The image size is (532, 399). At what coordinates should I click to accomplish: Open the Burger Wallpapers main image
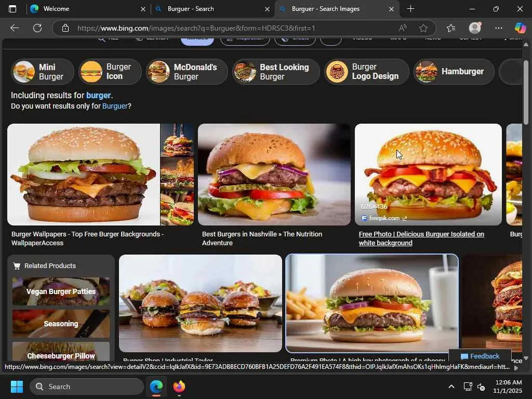click(x=84, y=175)
